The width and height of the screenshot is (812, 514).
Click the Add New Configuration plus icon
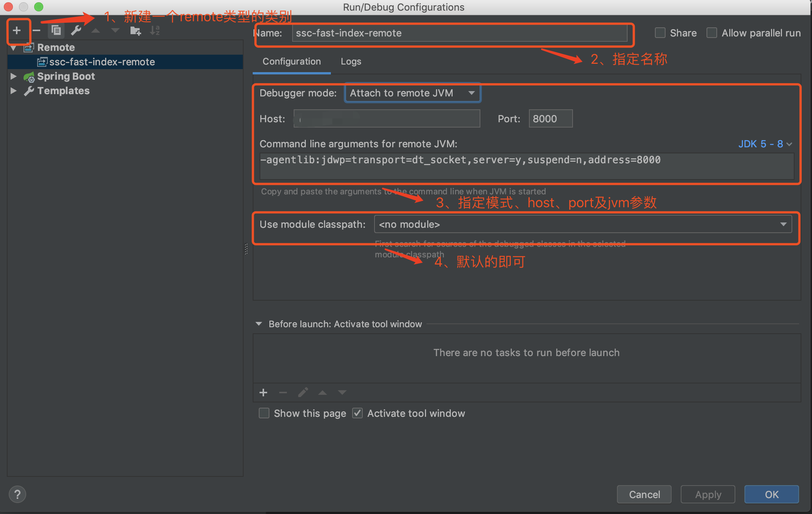[x=17, y=30]
